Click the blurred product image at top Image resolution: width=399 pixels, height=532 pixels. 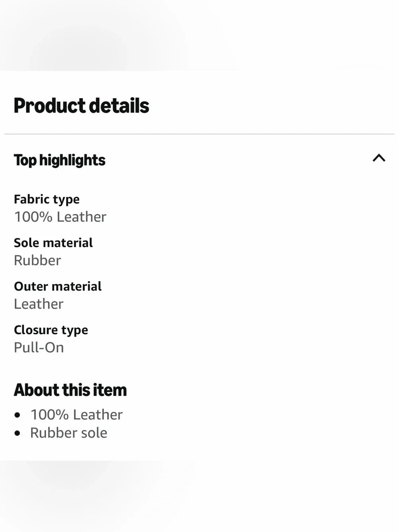(x=199, y=35)
